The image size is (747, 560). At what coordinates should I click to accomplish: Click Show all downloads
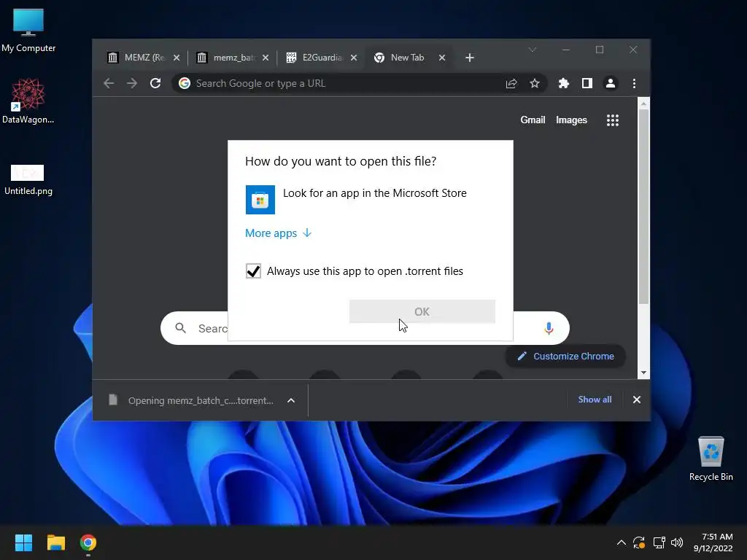[595, 400]
